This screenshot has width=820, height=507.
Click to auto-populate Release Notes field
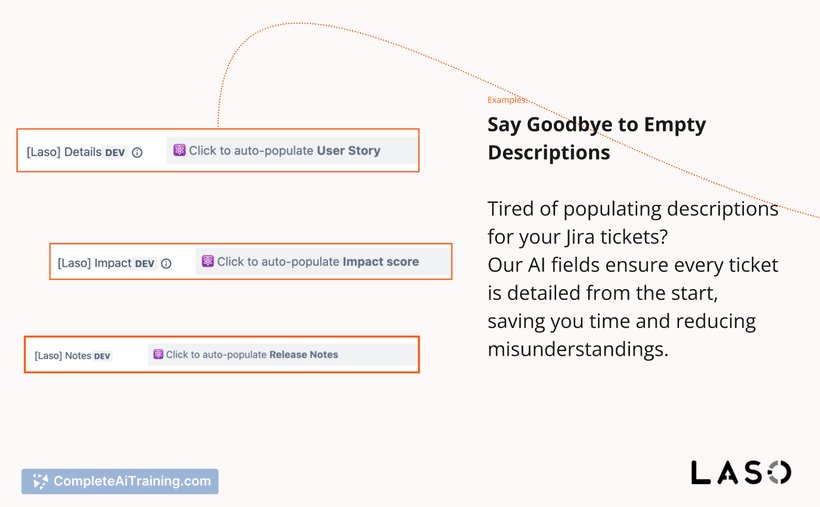click(282, 355)
